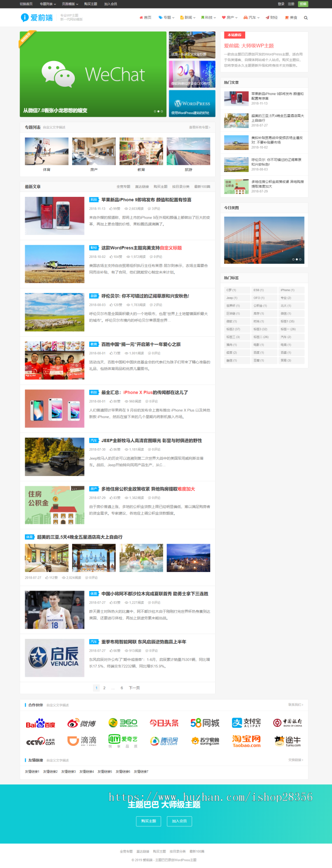332x868 pixels.
Task: Click the footer banner 加入会员 button
Action: tap(179, 821)
